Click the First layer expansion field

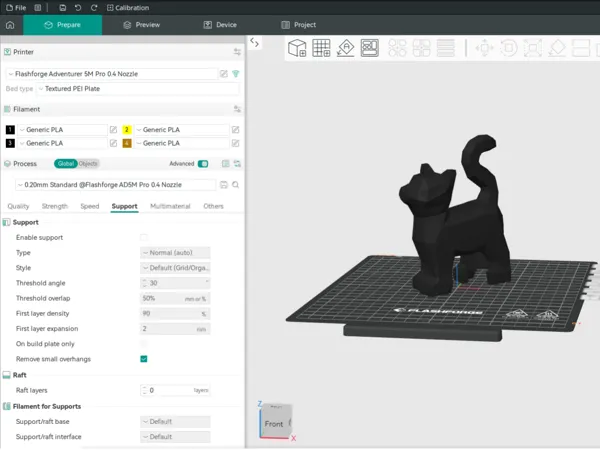tap(175, 329)
